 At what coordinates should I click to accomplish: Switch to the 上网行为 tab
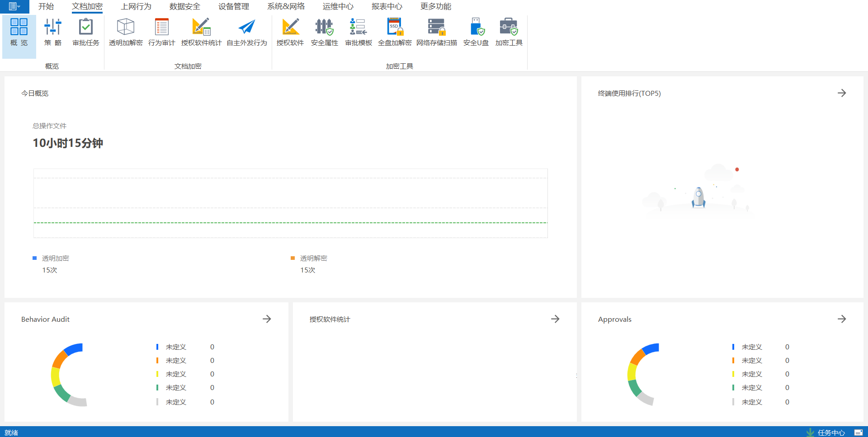tap(136, 6)
